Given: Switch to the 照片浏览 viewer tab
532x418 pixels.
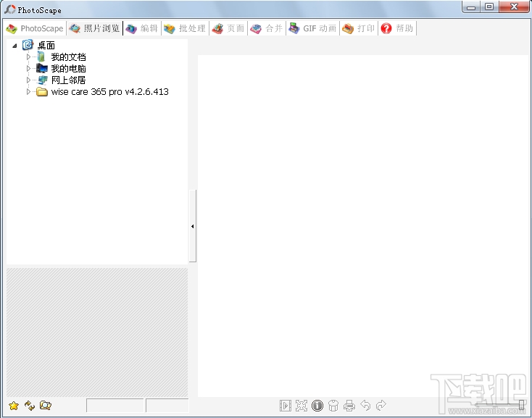Looking at the screenshot, I should 95,28.
